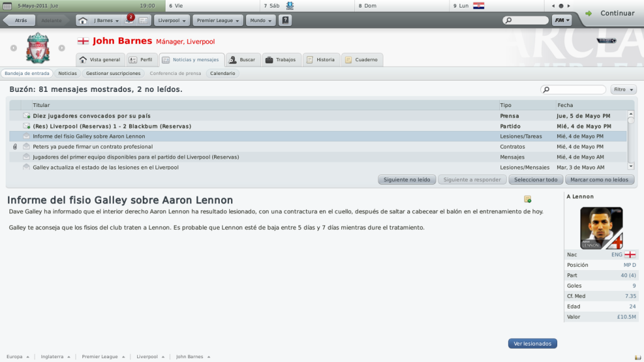Click the home icon in the toolbar

(x=82, y=20)
